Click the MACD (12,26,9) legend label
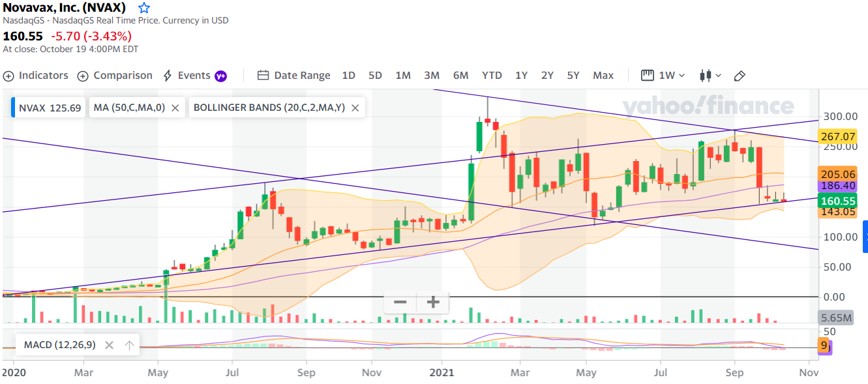This screenshot has height=384, width=868. coord(59,345)
